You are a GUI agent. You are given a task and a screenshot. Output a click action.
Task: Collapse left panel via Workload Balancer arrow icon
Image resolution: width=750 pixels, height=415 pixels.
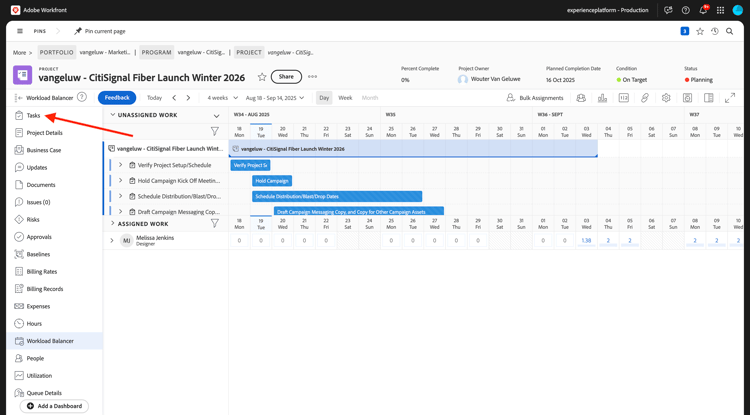[x=19, y=98]
